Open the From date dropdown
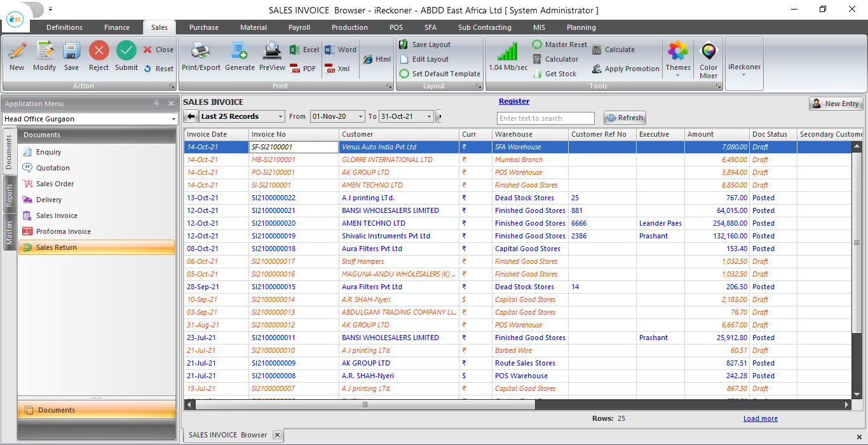Screen dimensions: 868x445 click(360, 117)
